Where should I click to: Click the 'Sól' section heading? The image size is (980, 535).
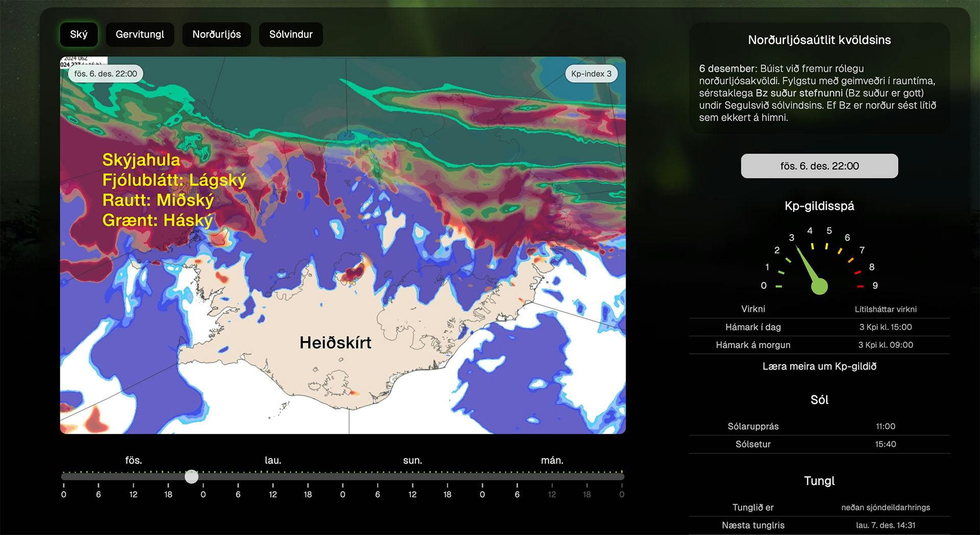[x=819, y=400]
